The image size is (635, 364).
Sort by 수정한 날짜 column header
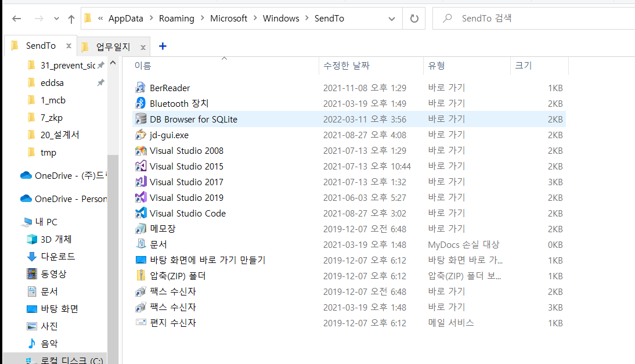point(347,66)
